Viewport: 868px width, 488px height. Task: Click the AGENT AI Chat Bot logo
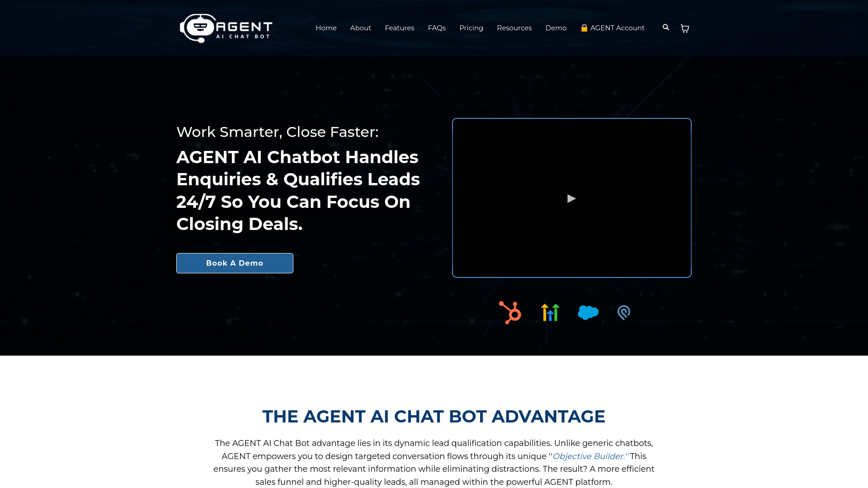pos(226,28)
